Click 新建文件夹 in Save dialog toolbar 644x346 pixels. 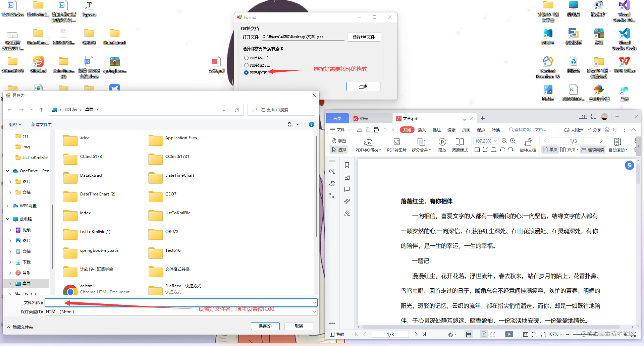(x=41, y=124)
